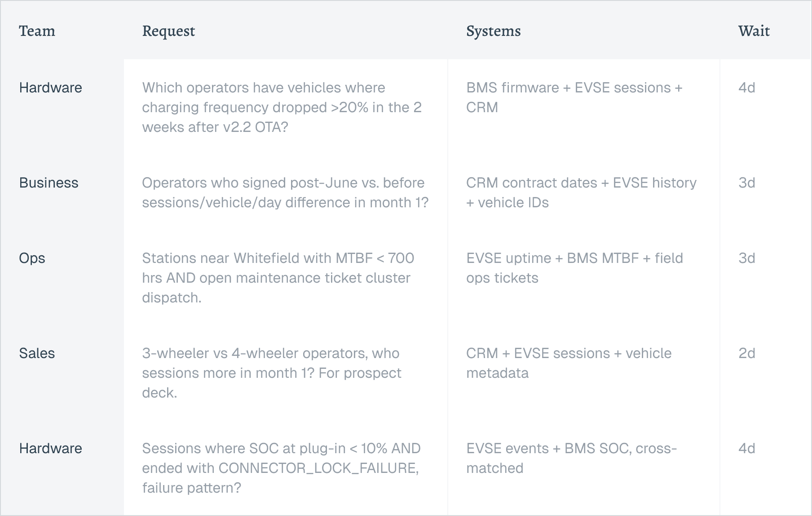Viewport: 812px width, 516px height.
Task: Click the Team column header
Action: [x=37, y=31]
